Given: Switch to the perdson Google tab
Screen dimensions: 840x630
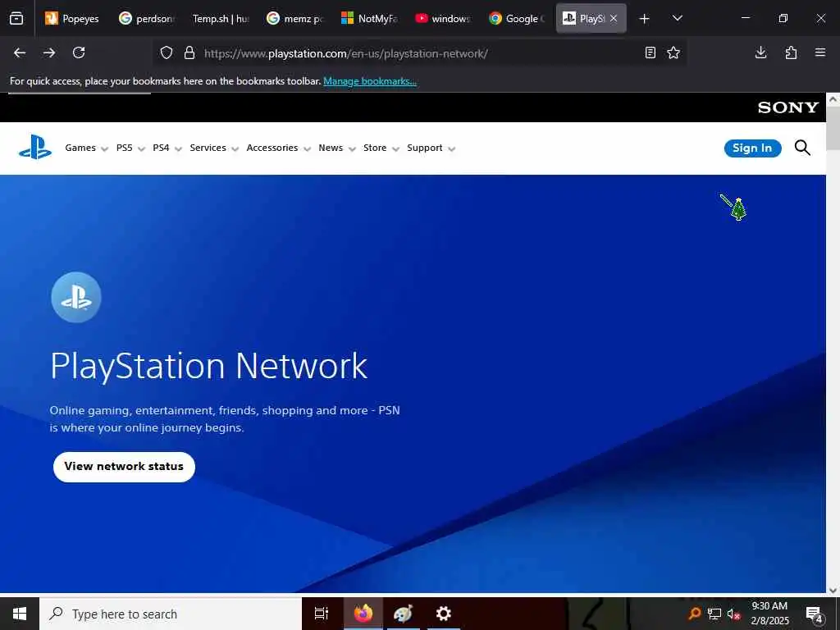Looking at the screenshot, I should [x=147, y=19].
